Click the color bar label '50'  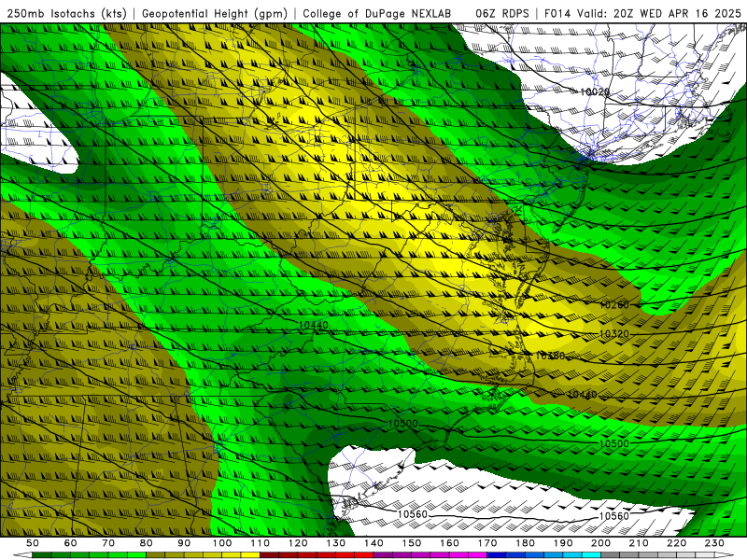click(x=33, y=543)
